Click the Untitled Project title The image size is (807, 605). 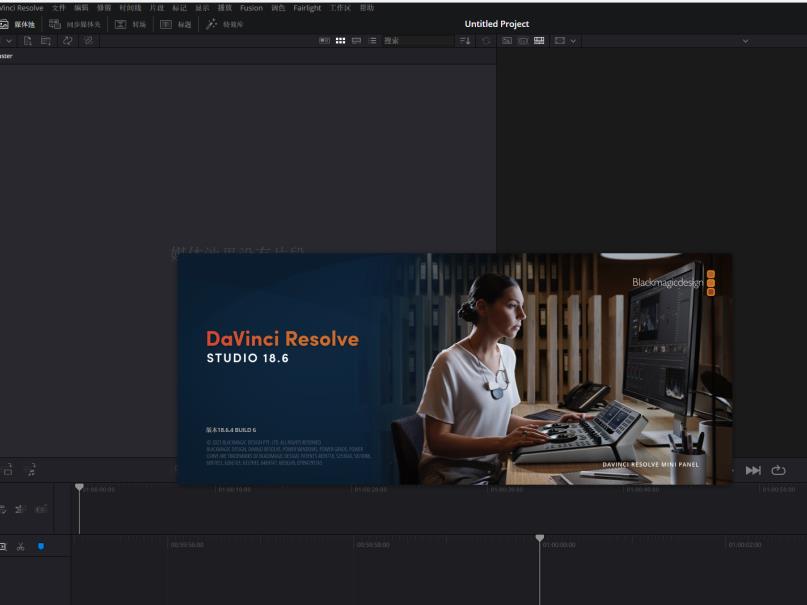click(x=497, y=24)
